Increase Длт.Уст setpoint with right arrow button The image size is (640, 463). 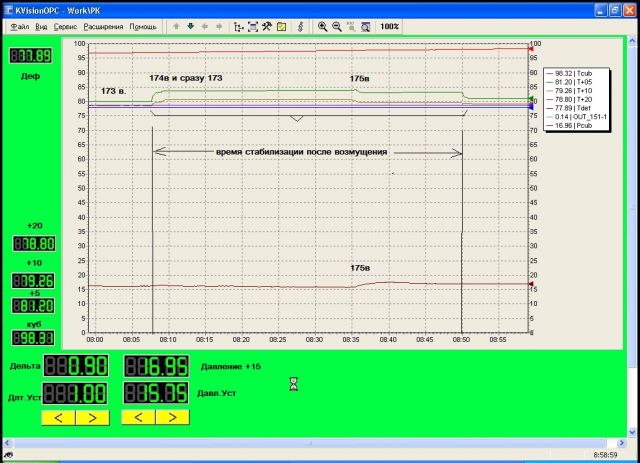tap(91, 417)
